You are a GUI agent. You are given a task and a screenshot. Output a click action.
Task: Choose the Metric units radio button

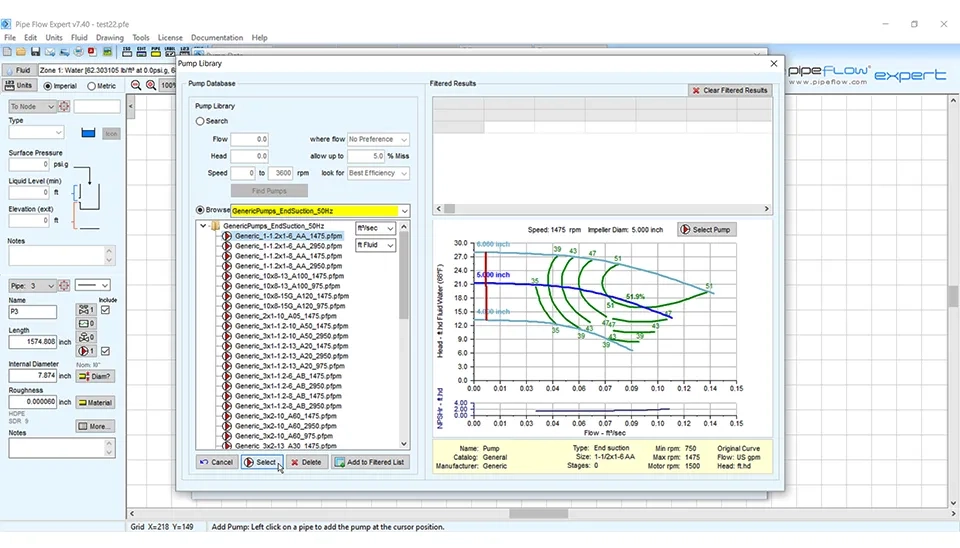pos(92,86)
